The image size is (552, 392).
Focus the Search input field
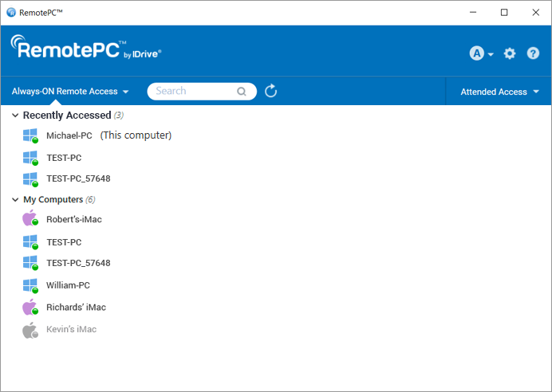point(202,92)
